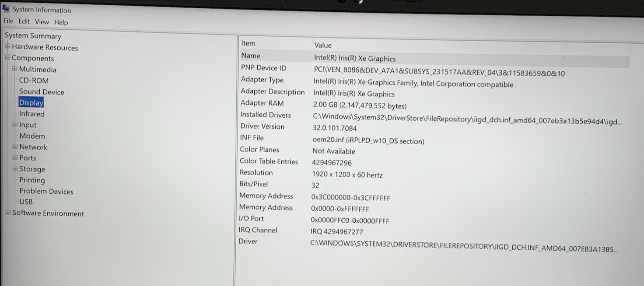Expand the Software Environment node

coord(7,213)
